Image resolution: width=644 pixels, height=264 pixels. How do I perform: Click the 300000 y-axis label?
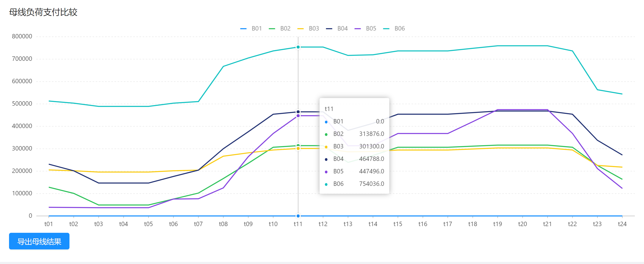[x=22, y=148]
